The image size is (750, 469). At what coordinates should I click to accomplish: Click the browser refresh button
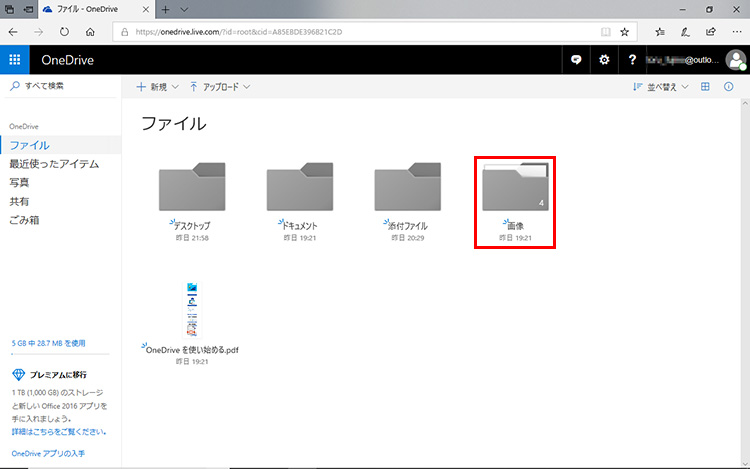click(x=65, y=32)
